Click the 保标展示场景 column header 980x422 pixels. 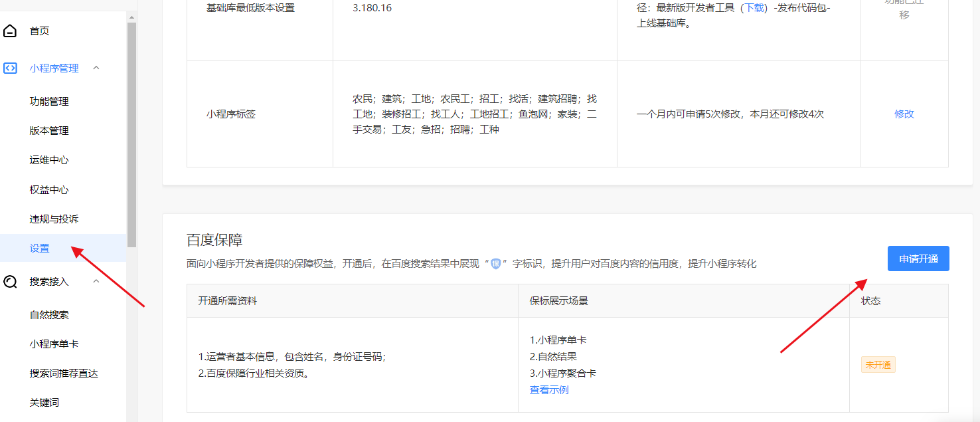[x=559, y=300]
